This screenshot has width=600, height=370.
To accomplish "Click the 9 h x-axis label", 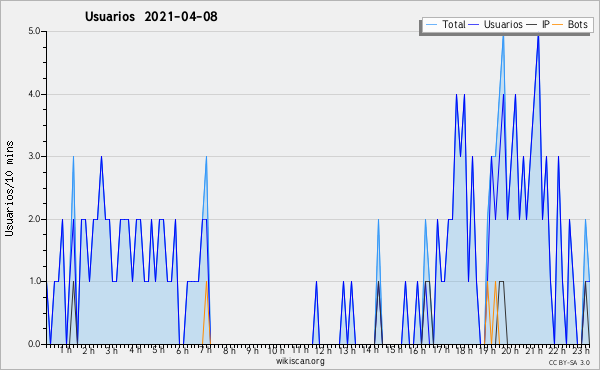I will coord(253,350).
